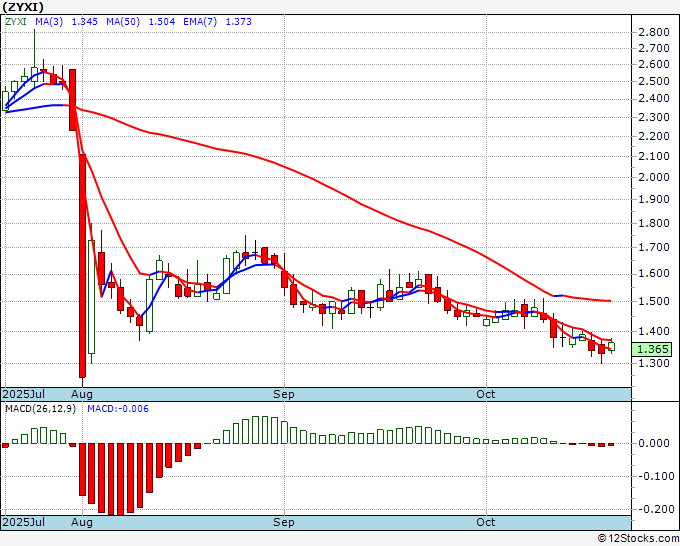This screenshot has width=680, height=546.
Task: Click the Sep marker on MACD timeline
Action: pyautogui.click(x=284, y=522)
